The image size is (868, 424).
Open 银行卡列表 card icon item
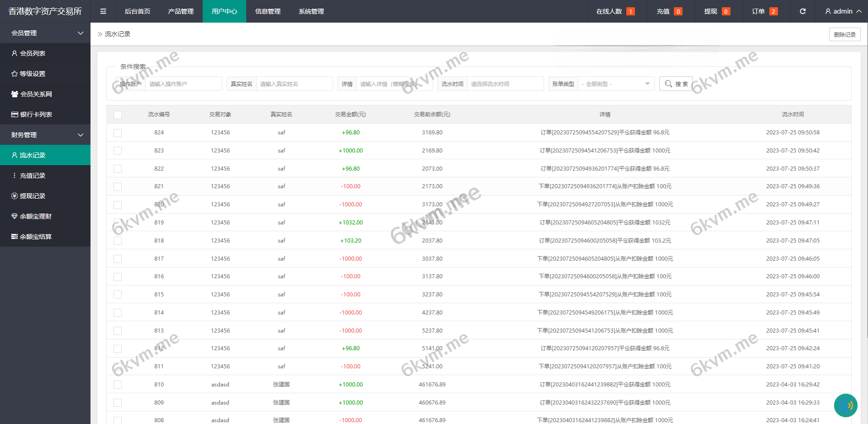36,114
